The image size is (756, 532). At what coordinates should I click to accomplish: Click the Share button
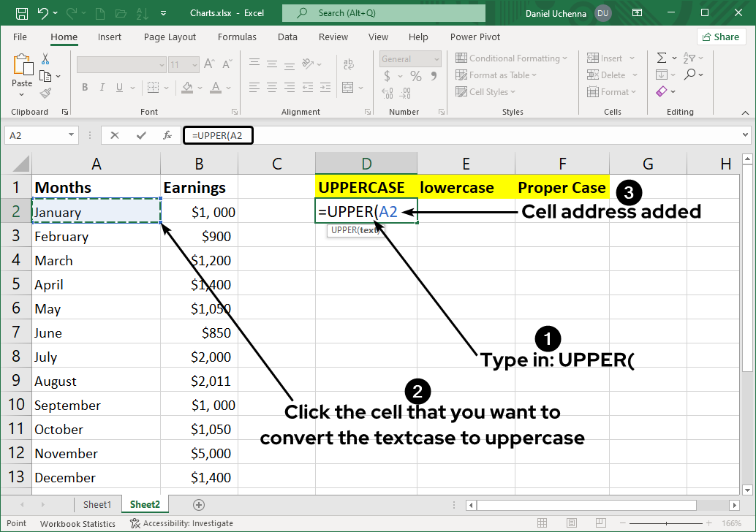click(x=720, y=37)
